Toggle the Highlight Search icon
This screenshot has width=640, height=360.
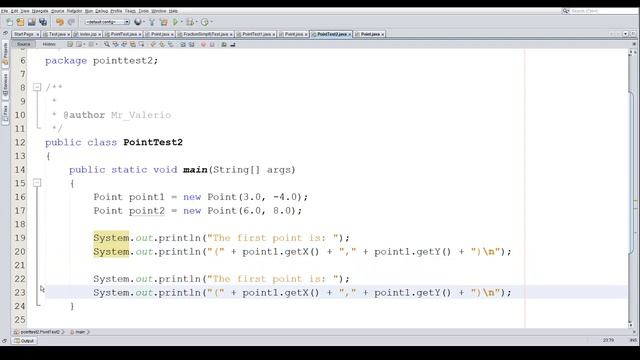(133, 44)
